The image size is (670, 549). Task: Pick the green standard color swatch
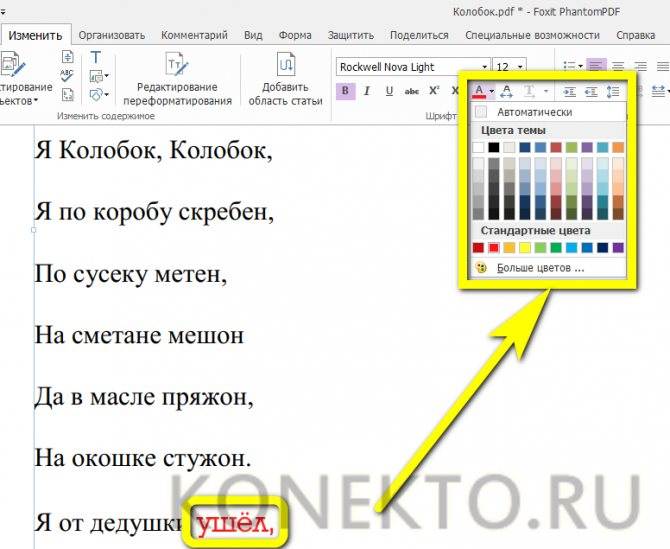556,248
